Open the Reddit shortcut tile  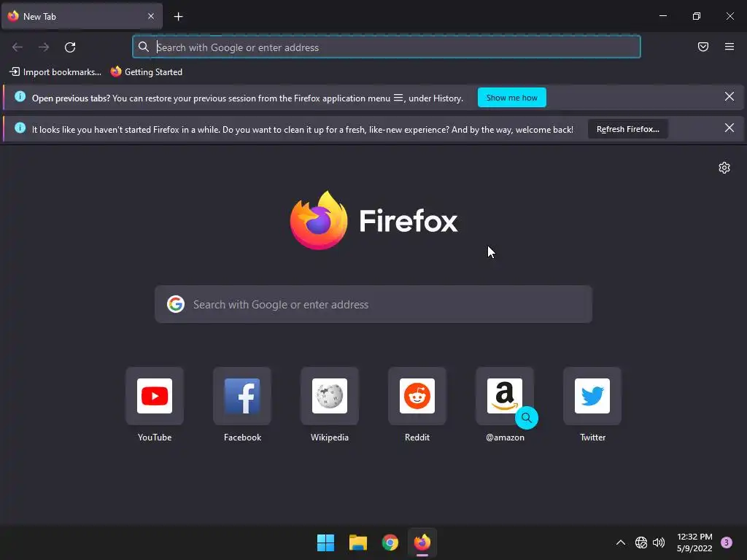click(x=417, y=396)
